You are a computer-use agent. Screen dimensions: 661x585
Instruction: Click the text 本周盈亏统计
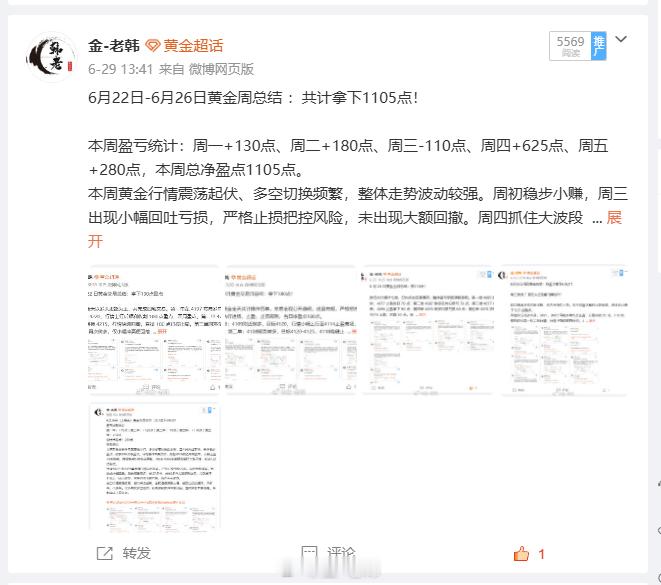(133, 146)
